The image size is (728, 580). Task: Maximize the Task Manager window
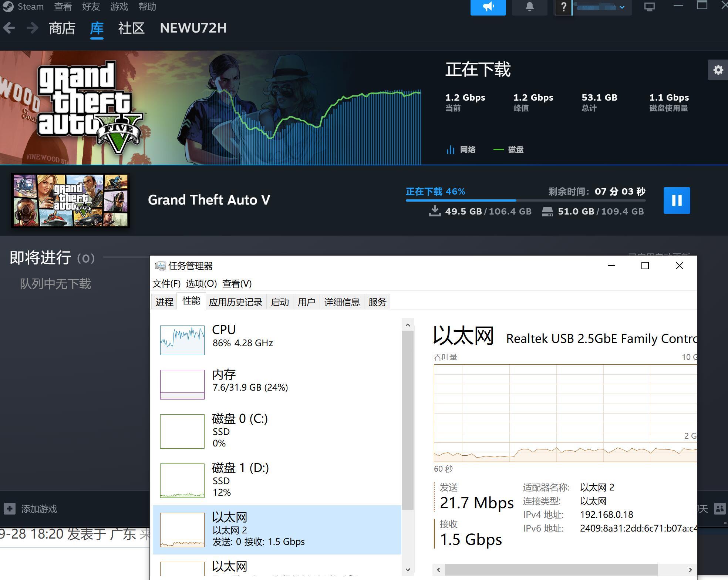pyautogui.click(x=645, y=266)
